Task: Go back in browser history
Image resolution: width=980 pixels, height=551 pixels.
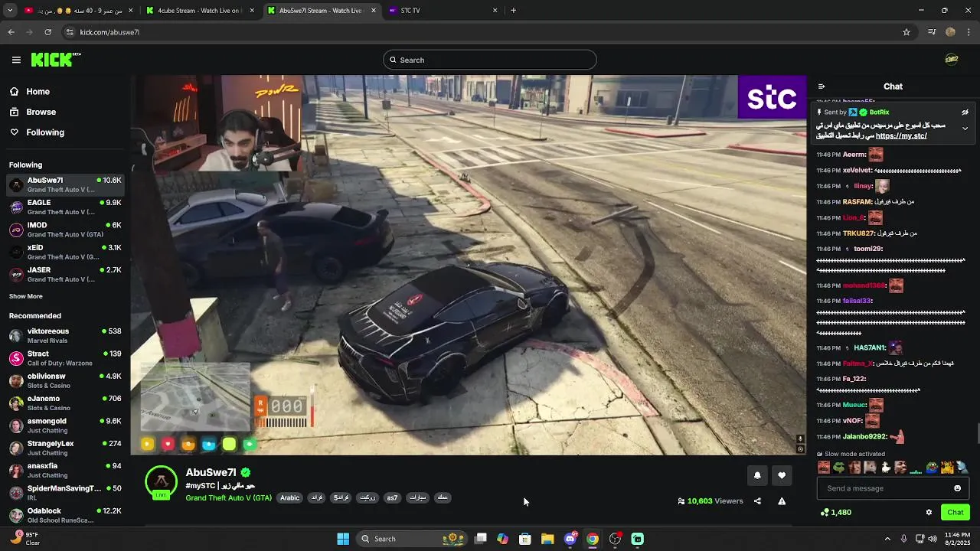Action: coord(11,32)
